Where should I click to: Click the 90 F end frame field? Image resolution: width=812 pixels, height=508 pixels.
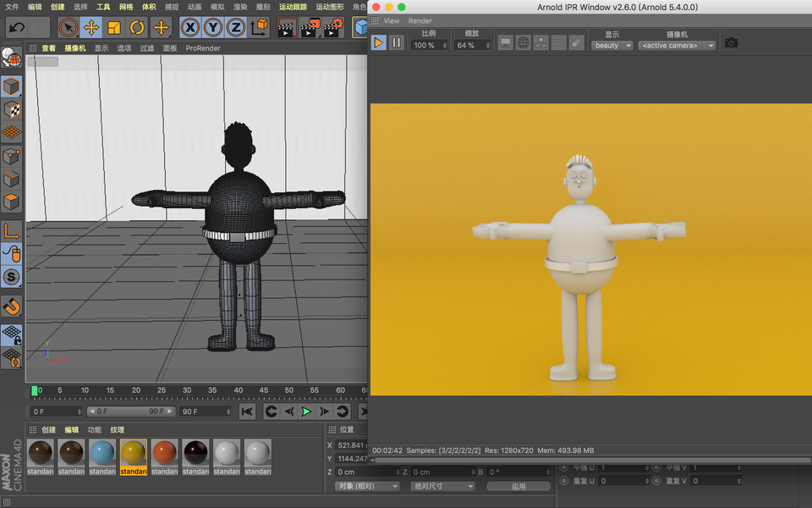tap(205, 411)
